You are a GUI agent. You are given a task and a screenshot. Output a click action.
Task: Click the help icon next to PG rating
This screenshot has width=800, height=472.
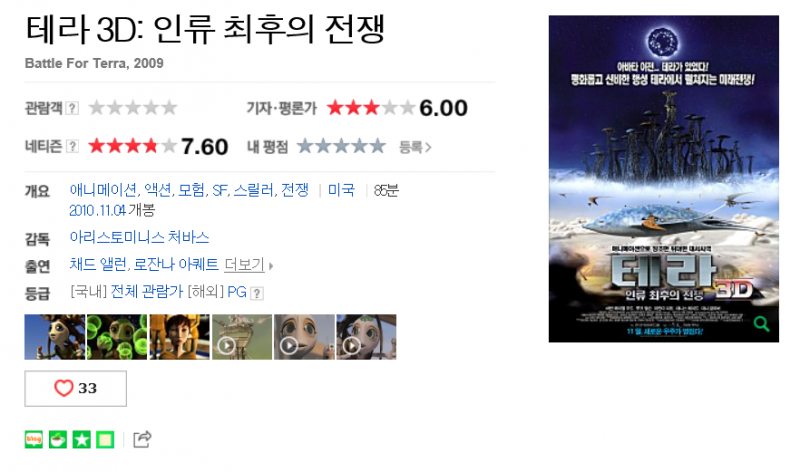pos(258,293)
